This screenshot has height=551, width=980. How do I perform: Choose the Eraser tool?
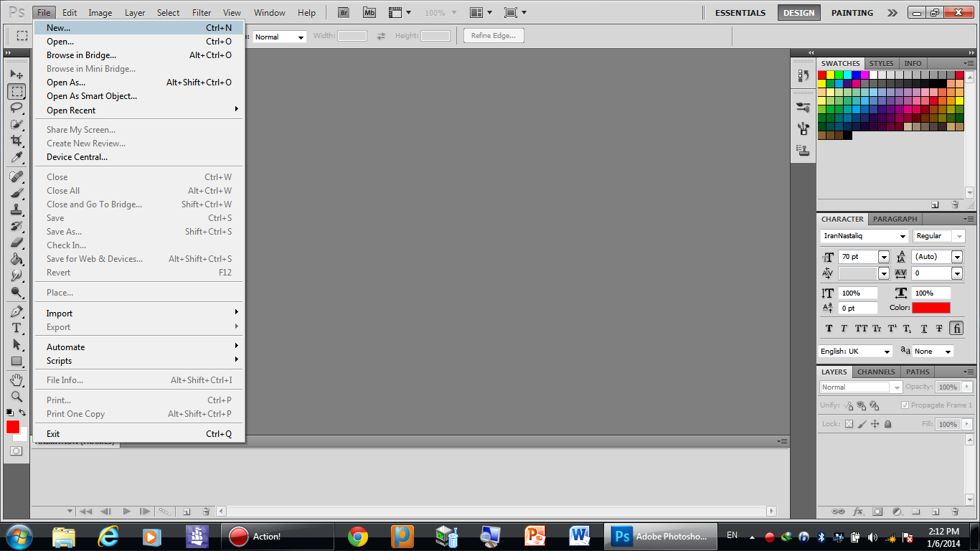tap(17, 242)
